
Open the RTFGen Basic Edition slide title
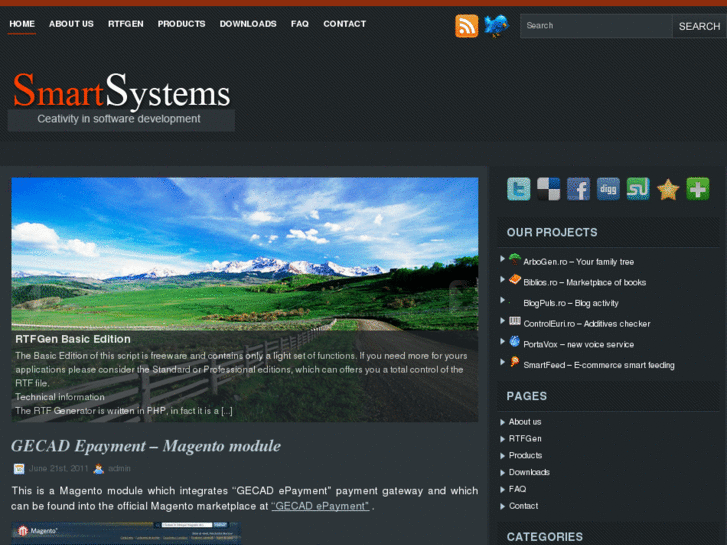(73, 339)
